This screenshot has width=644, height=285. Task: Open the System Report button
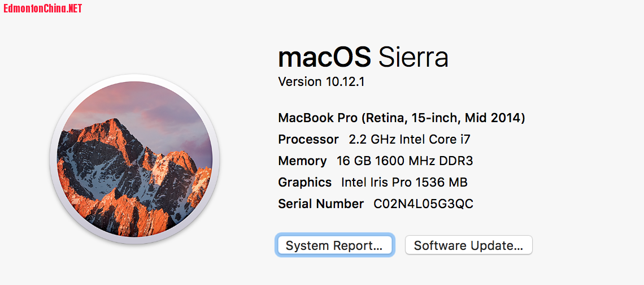pos(334,245)
